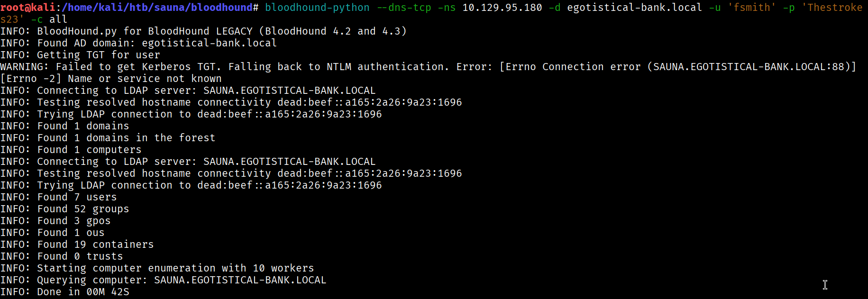The height and width of the screenshot is (299, 868).
Task: Click the nameserver IP 10.129.95.180
Action: (502, 8)
